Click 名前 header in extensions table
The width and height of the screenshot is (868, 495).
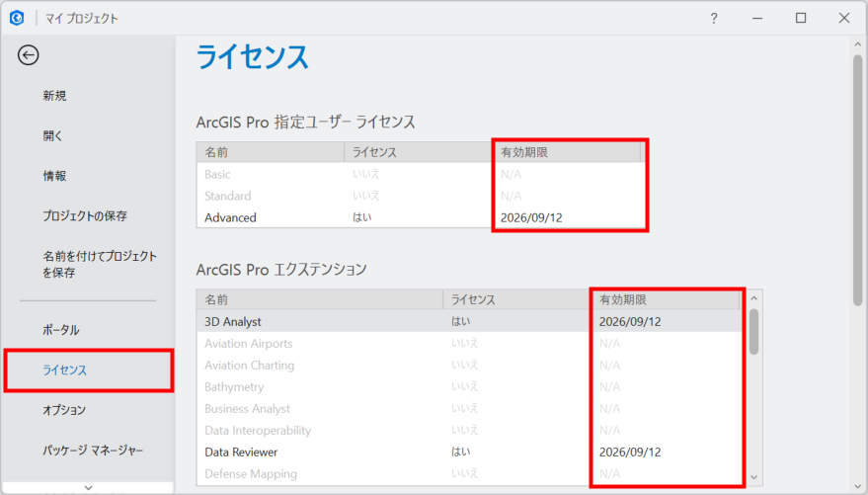click(x=319, y=299)
